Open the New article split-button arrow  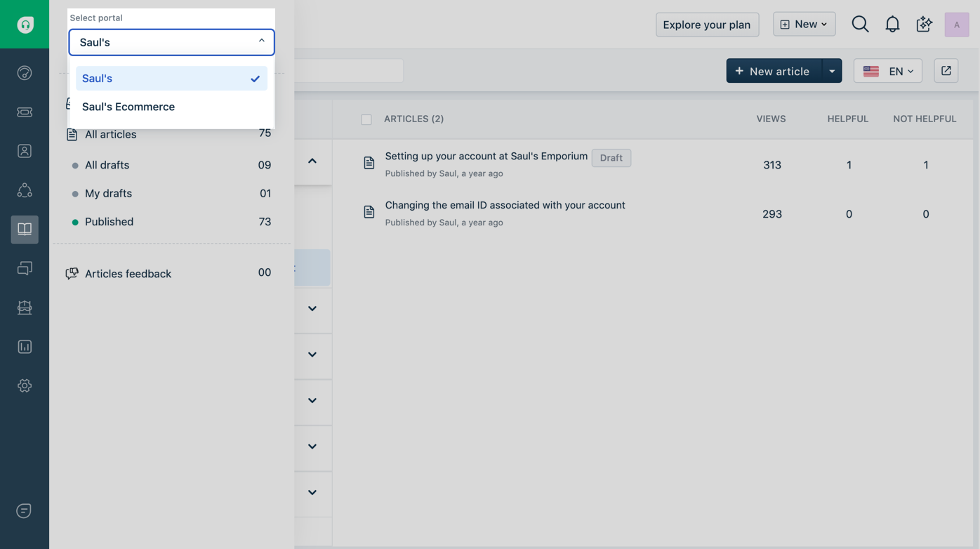[x=832, y=70]
